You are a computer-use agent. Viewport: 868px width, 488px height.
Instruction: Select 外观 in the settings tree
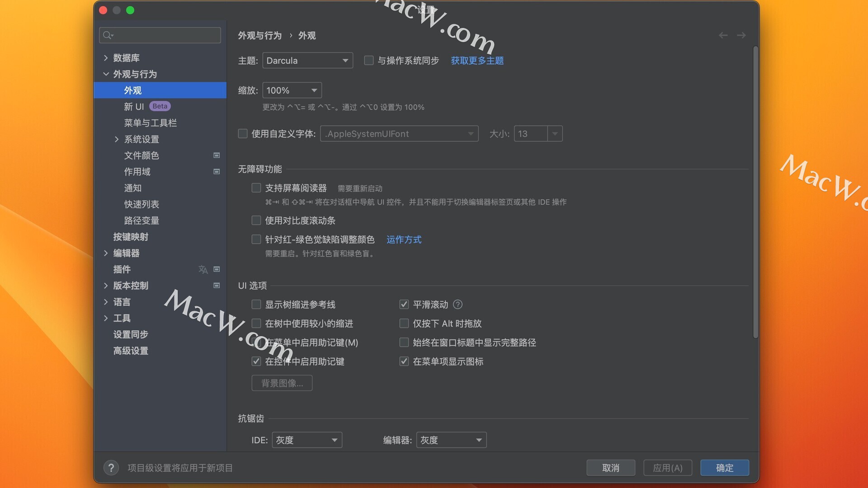160,90
